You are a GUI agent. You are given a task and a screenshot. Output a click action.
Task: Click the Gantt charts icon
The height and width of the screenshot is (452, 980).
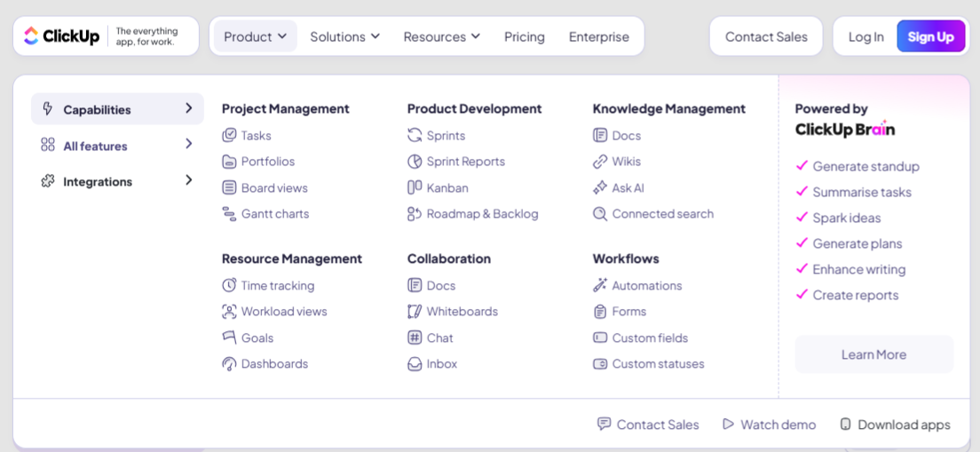click(x=229, y=214)
